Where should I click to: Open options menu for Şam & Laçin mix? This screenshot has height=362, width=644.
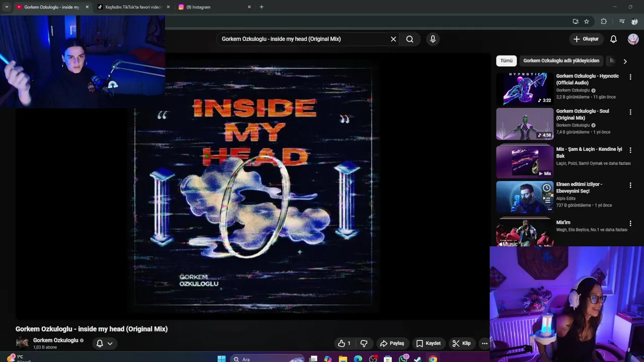pos(630,150)
